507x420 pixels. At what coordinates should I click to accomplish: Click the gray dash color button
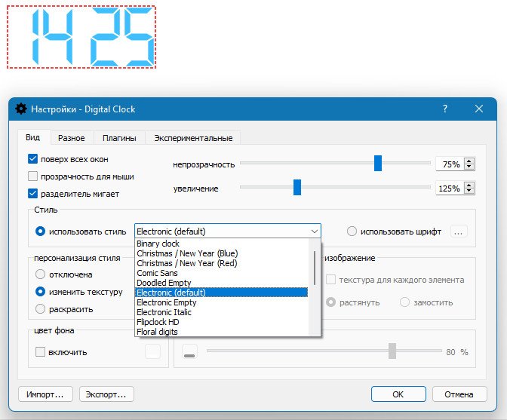click(189, 351)
